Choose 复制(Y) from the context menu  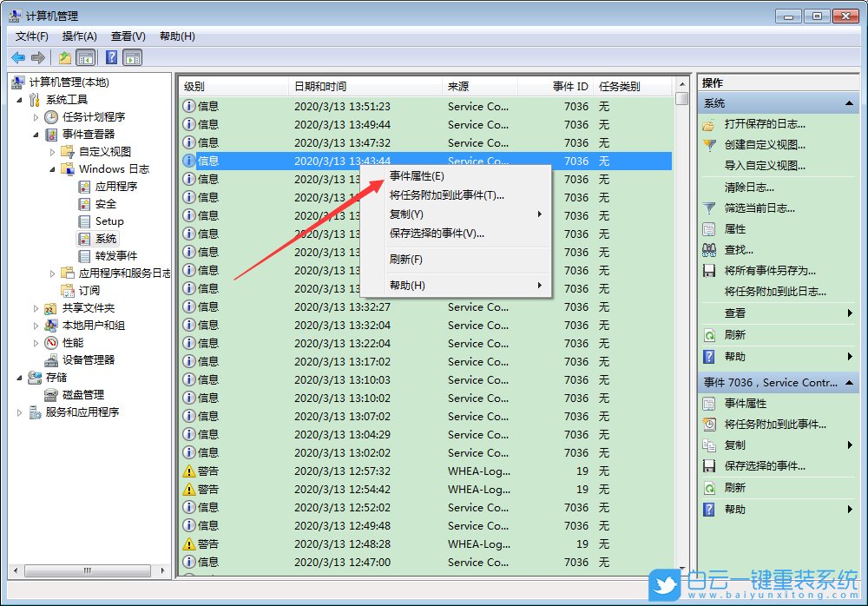[408, 213]
